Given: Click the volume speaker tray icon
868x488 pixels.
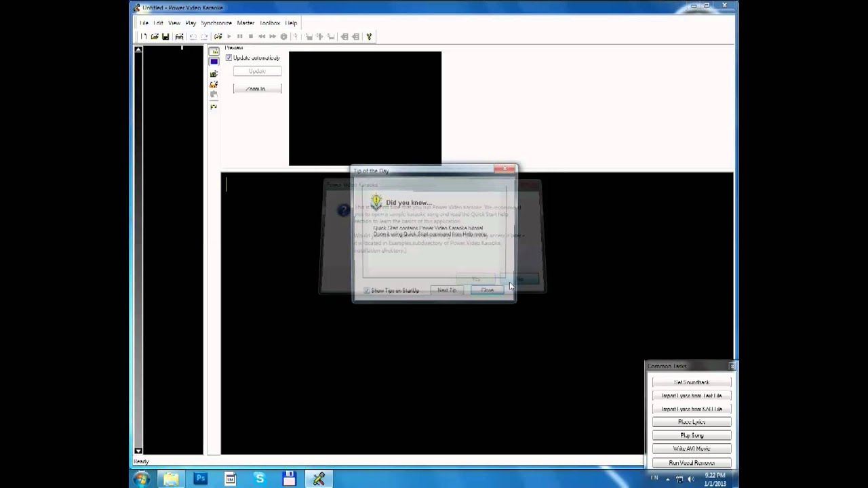Looking at the screenshot, I should pos(690,479).
